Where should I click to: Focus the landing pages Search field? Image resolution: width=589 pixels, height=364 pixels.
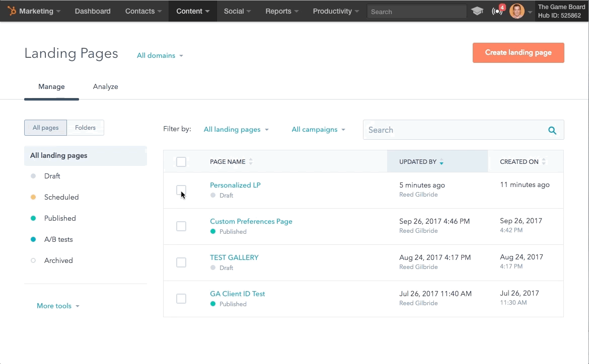(453, 130)
